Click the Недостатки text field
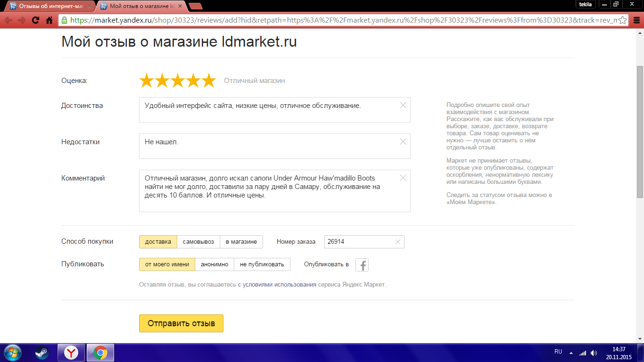644x362 pixels. [275, 146]
